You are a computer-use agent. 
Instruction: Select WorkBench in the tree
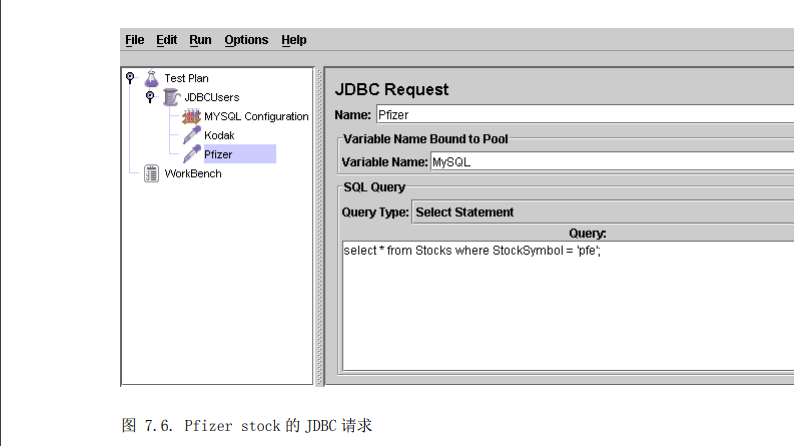tap(193, 174)
